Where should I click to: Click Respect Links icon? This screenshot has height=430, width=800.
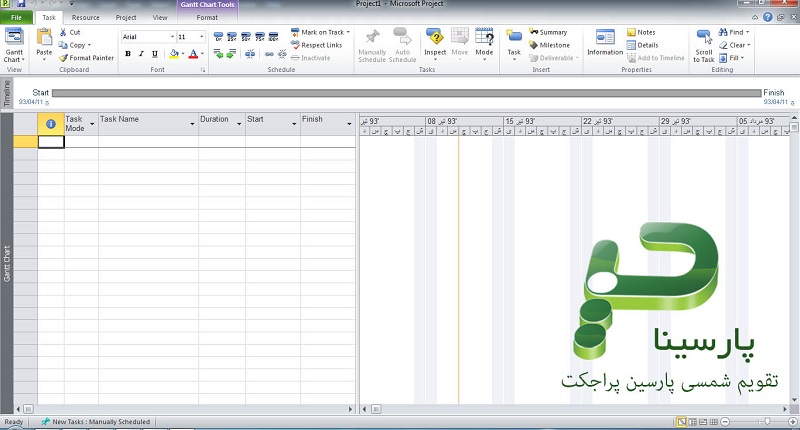tap(295, 45)
